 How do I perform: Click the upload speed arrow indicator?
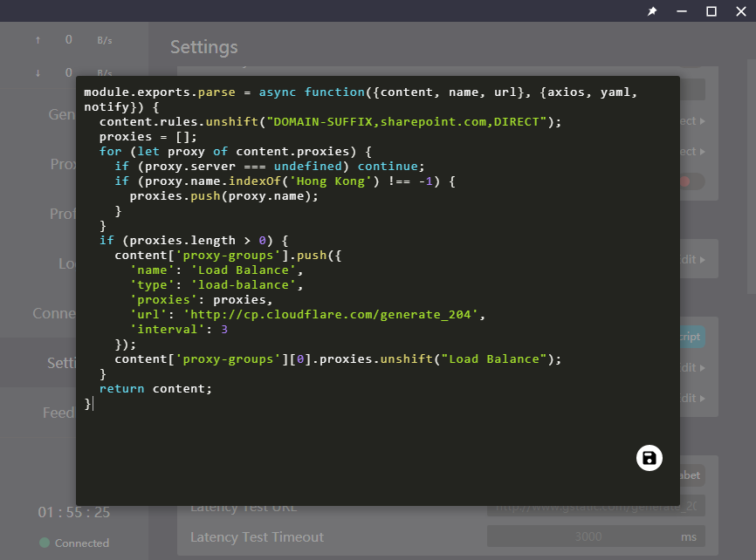38,40
